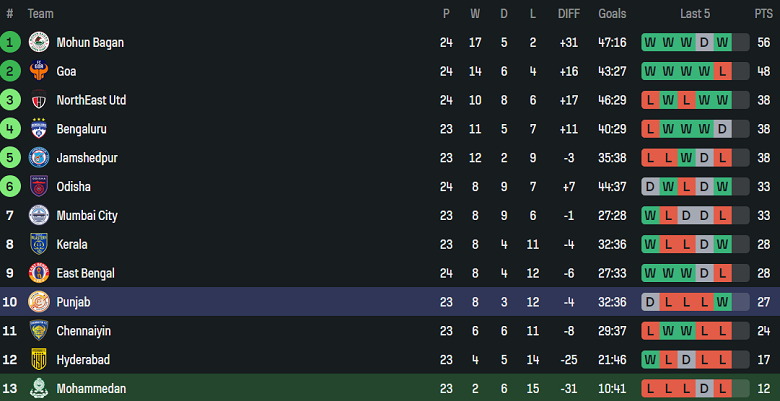Click the green rank 1 position badge
This screenshot has height=401, width=780.
click(10, 43)
